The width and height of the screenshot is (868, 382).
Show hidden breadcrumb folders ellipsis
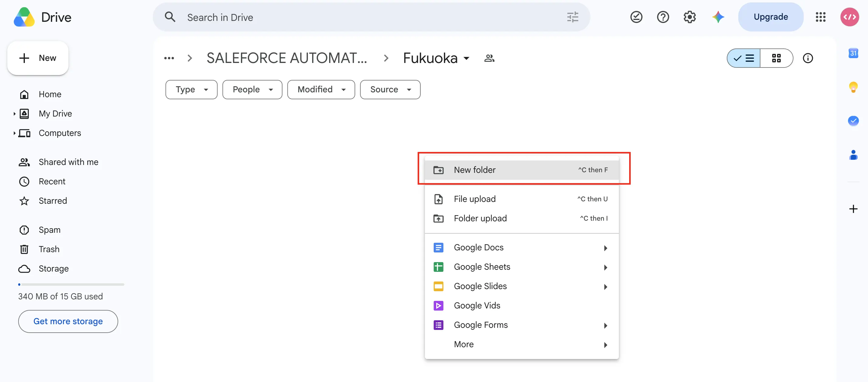tap(169, 58)
